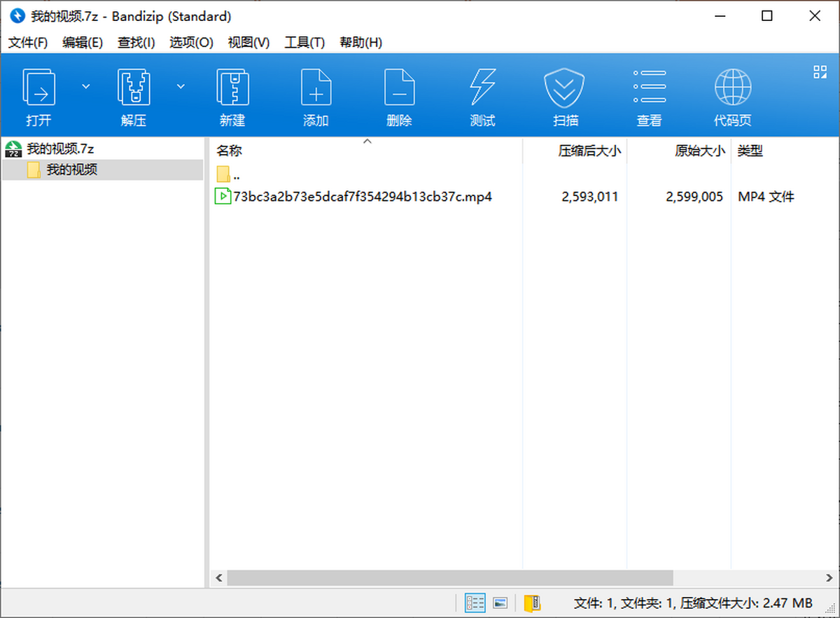Open the 工具(T) menu
840x618 pixels.
click(304, 43)
